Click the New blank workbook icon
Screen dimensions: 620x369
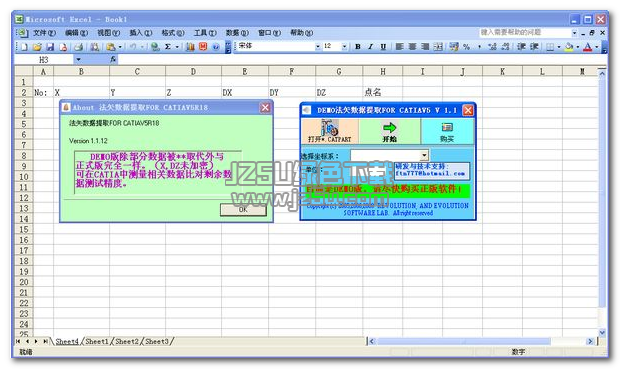(x=24, y=47)
